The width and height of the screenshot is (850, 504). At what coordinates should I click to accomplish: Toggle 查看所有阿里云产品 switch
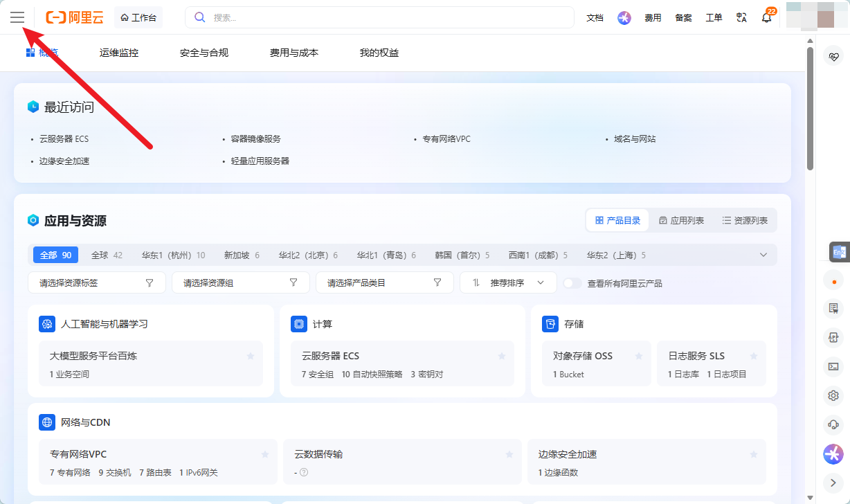(x=572, y=283)
